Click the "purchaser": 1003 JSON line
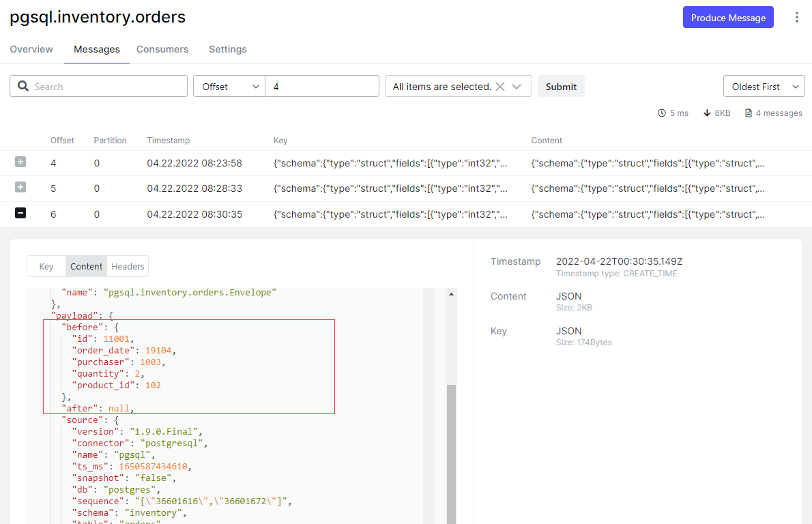Screen dimensions: 812x524 pyautogui.click(x=119, y=362)
